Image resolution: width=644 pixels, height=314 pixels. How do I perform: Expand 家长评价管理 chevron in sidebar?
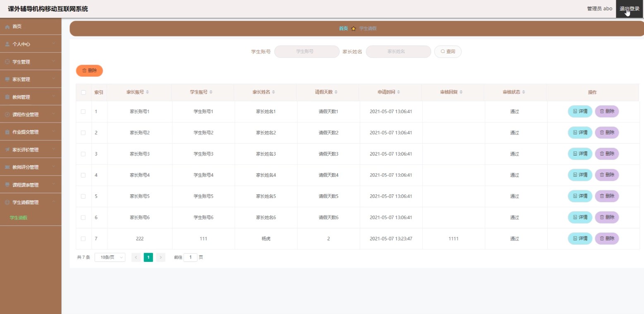[x=54, y=150]
